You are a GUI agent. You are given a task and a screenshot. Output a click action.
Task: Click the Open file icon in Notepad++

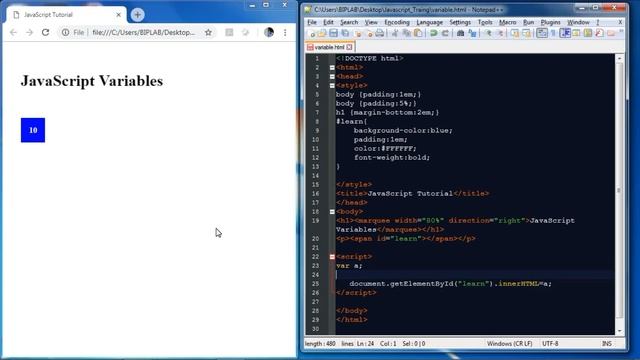click(322, 33)
